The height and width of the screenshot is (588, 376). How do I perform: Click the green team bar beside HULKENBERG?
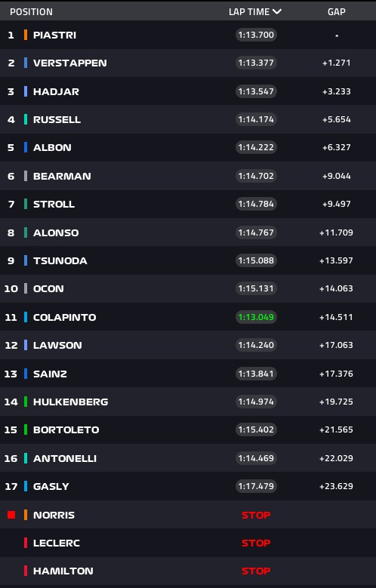[x=26, y=402]
